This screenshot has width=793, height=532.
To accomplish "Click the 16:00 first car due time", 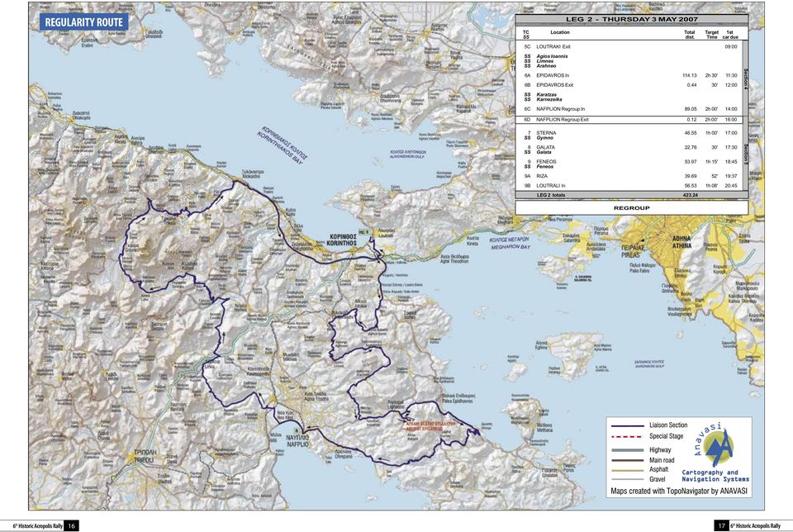I will pyautogui.click(x=731, y=120).
